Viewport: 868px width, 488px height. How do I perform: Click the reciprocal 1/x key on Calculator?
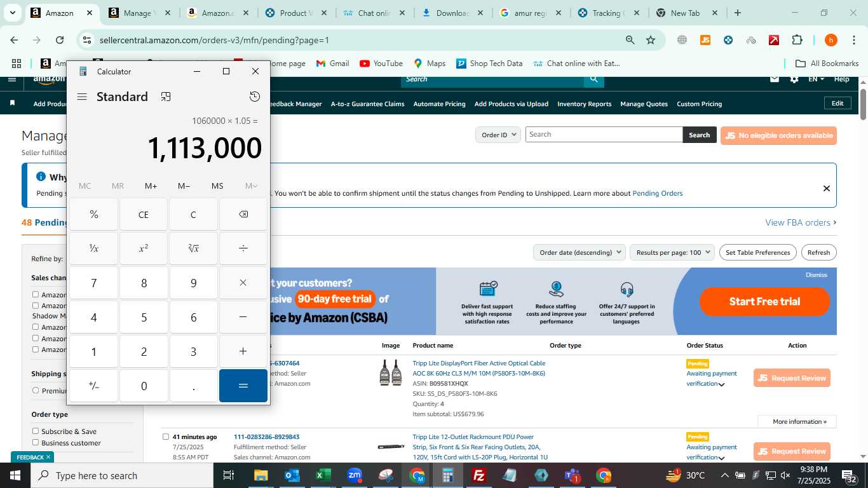[93, 248]
